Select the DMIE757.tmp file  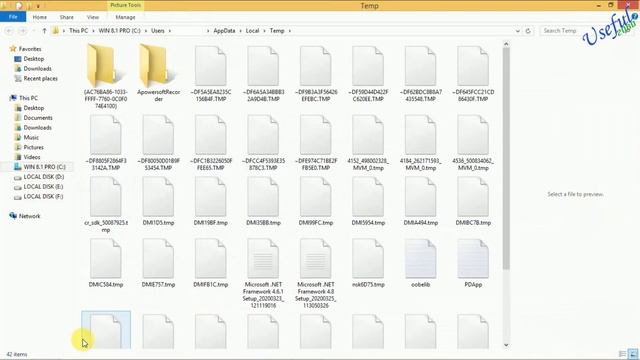pyautogui.click(x=158, y=263)
